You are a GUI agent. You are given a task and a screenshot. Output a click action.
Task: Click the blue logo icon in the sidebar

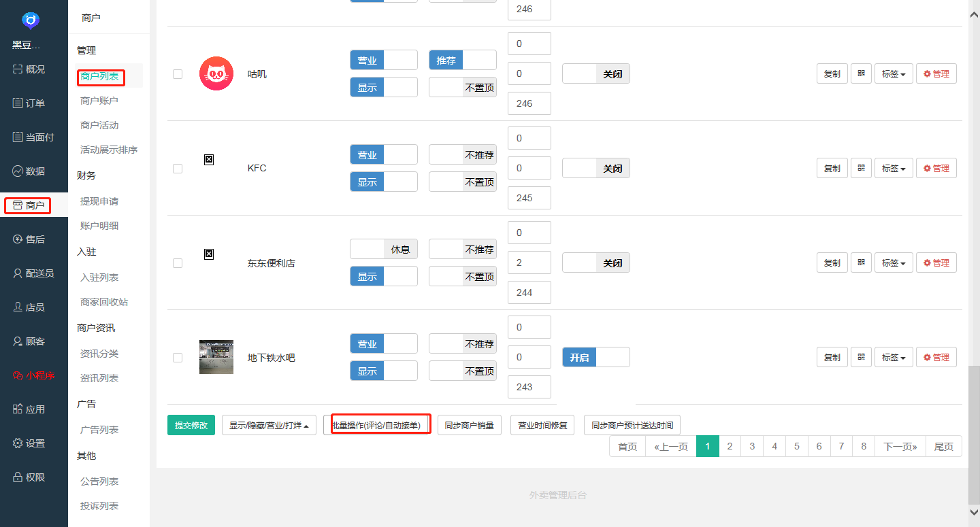(31, 21)
